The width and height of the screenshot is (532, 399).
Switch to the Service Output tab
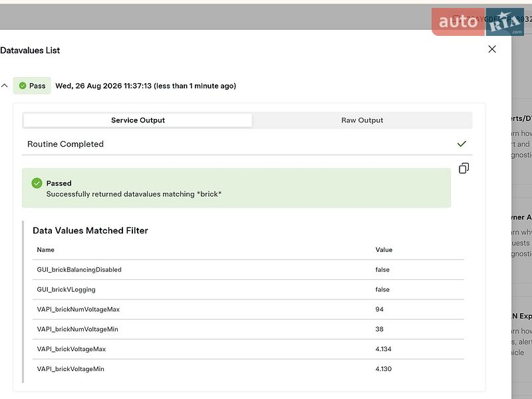(138, 120)
